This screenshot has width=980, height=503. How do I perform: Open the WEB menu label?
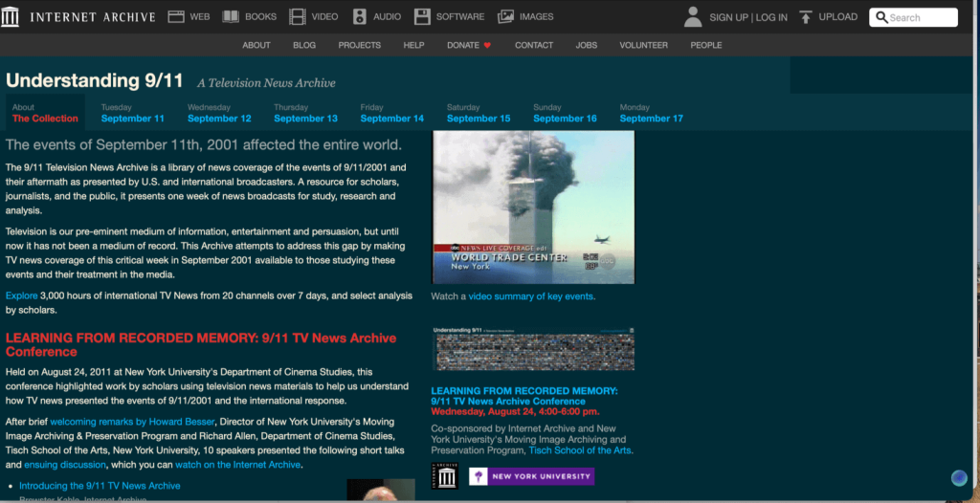pyautogui.click(x=200, y=17)
